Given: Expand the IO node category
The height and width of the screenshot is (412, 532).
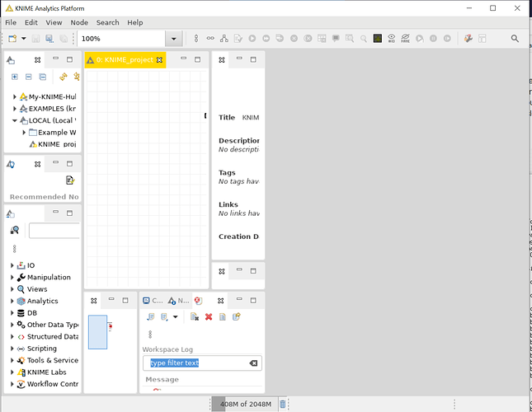Looking at the screenshot, I should click(x=12, y=265).
